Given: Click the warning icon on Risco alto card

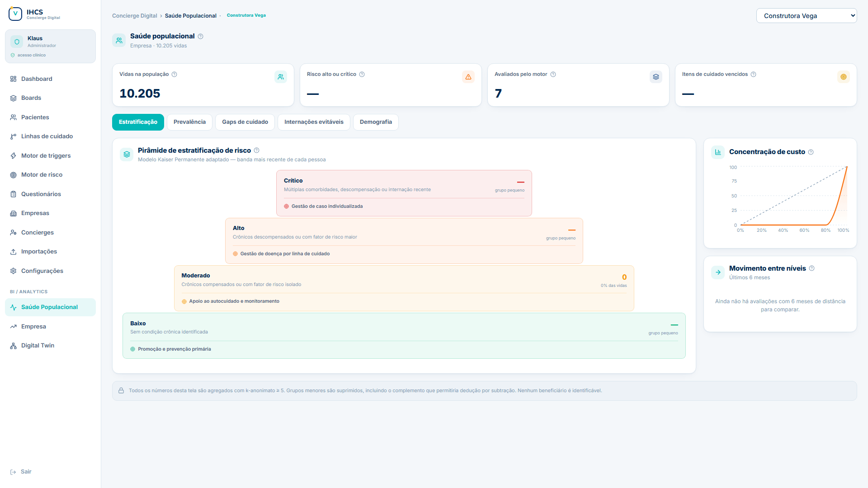Looking at the screenshot, I should click(468, 77).
